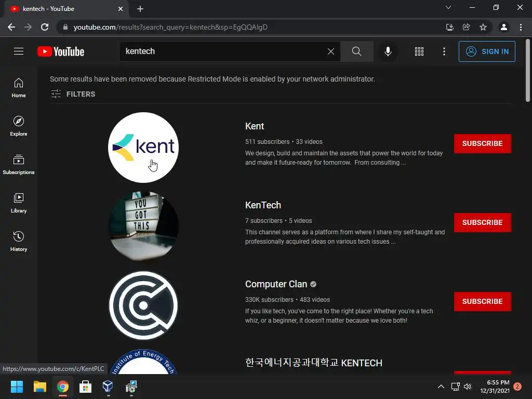The image size is (532, 399).
Task: Open a new browser tab
Action: [140, 9]
